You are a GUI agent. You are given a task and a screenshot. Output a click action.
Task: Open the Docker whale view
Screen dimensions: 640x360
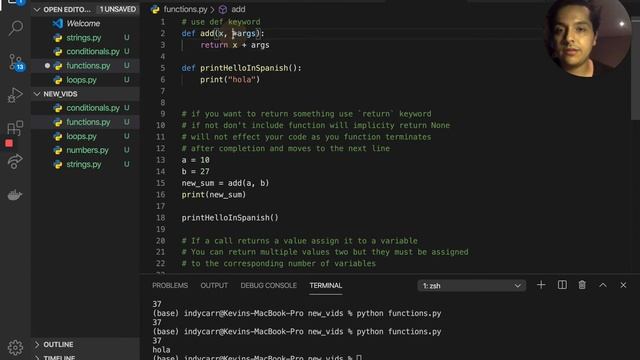pos(15,195)
